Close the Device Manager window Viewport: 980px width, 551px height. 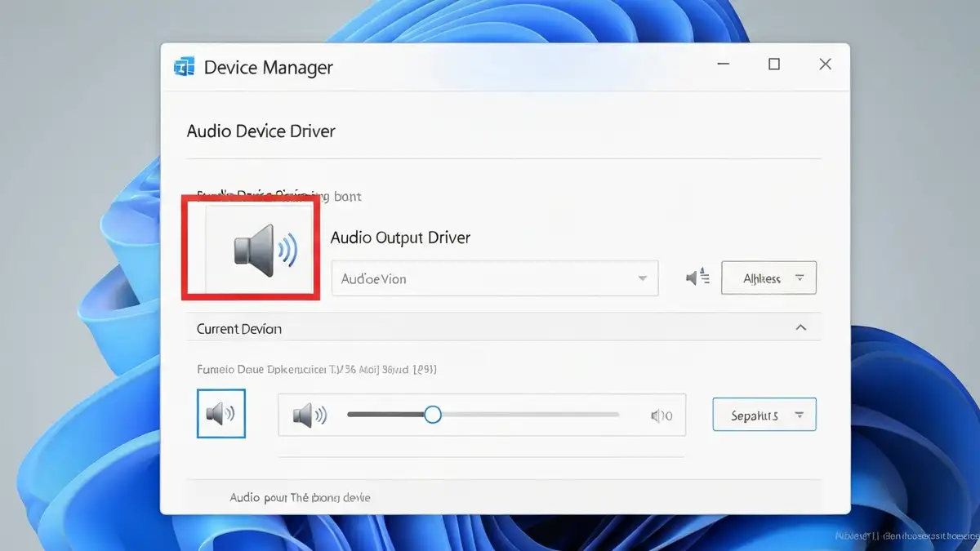(x=826, y=64)
